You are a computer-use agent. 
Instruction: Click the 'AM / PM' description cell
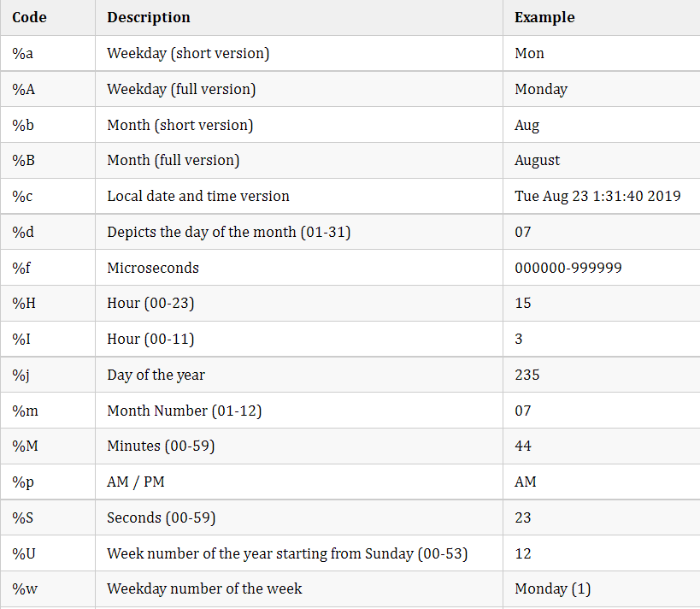click(x=136, y=482)
